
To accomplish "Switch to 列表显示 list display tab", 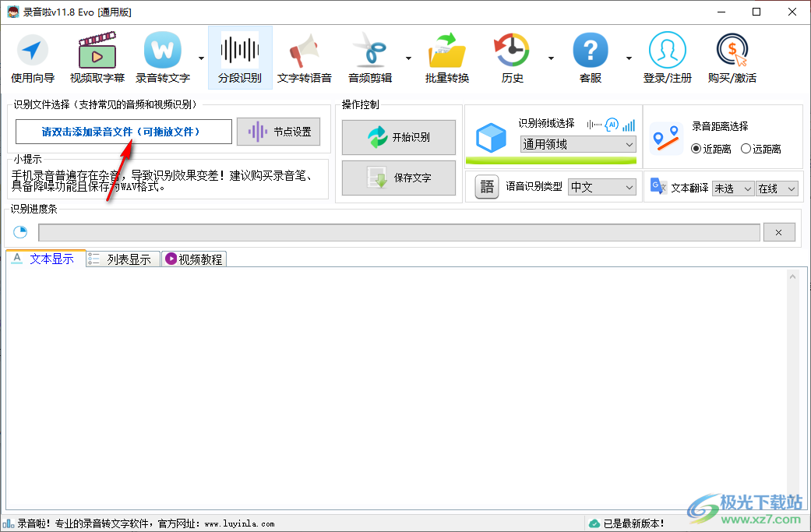I will (x=122, y=259).
